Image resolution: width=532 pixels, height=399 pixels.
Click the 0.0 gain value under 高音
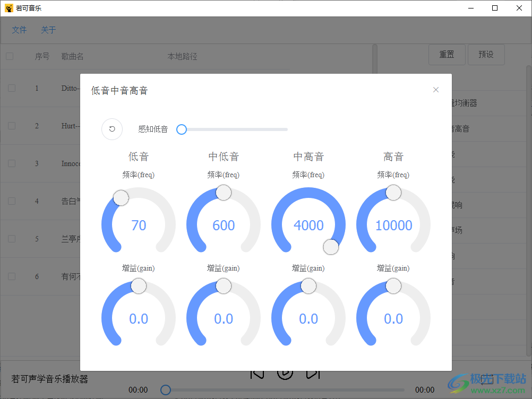tap(393, 319)
